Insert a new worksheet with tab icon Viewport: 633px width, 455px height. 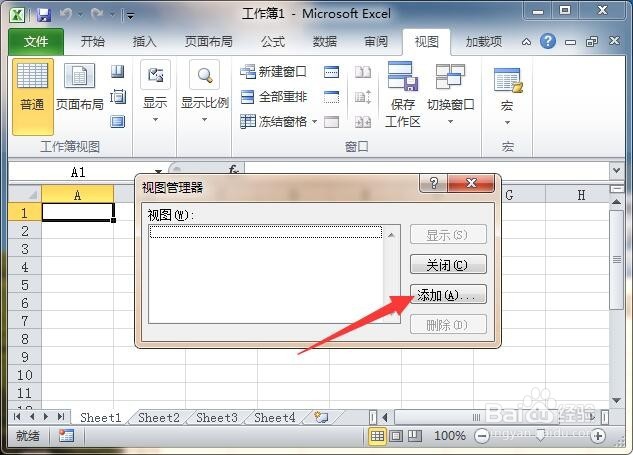322,417
